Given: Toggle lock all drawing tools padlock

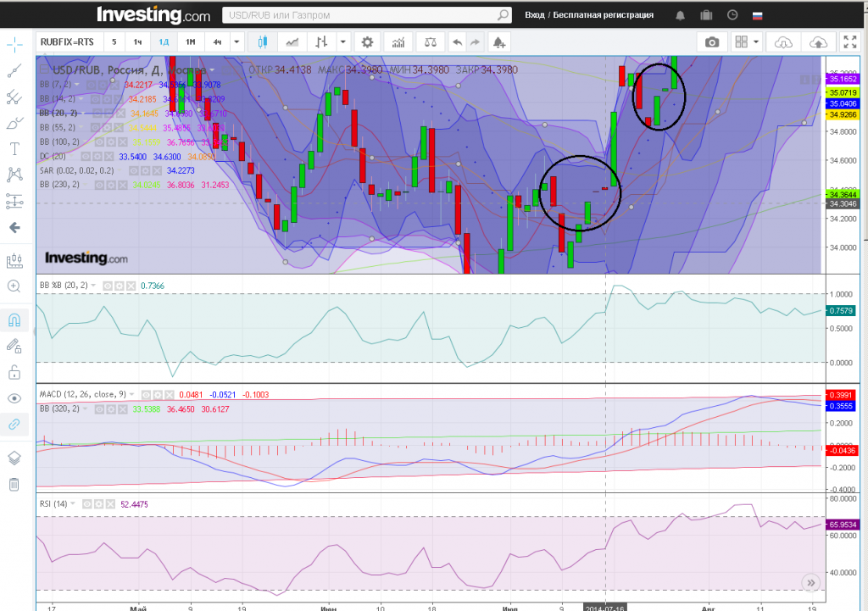Looking at the screenshot, I should click(14, 372).
